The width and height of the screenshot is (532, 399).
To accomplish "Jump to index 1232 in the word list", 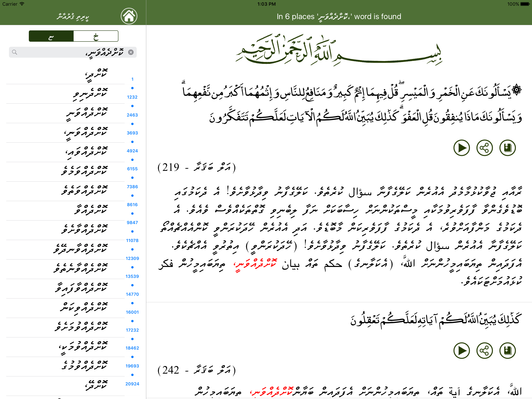I will point(132,97).
